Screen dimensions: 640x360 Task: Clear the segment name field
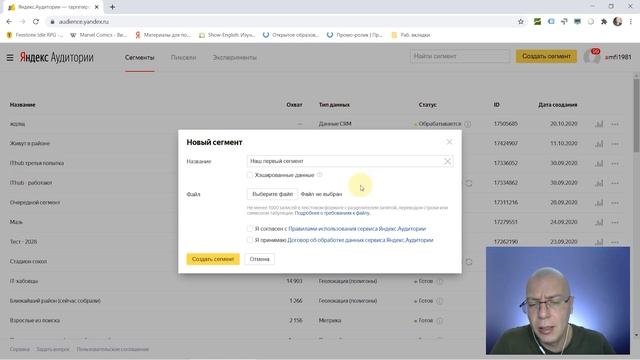[447, 161]
